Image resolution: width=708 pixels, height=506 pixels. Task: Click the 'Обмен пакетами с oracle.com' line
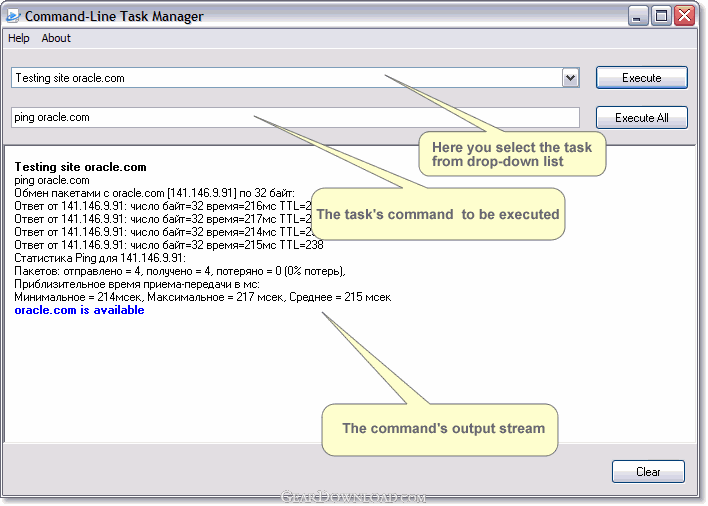(154, 193)
